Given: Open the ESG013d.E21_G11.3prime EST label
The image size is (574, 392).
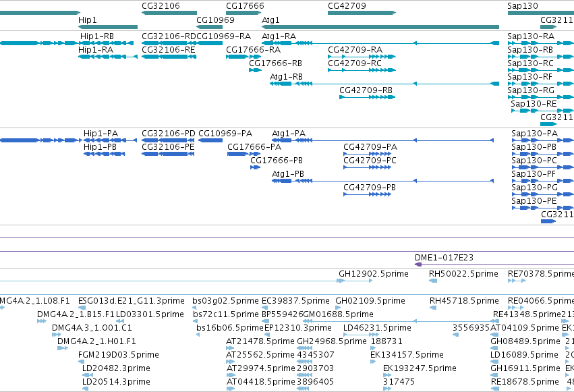Looking at the screenshot, I should click(132, 301).
